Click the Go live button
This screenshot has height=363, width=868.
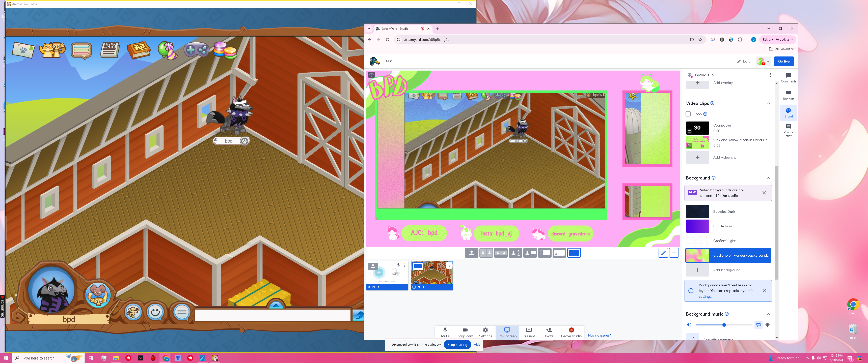point(784,61)
